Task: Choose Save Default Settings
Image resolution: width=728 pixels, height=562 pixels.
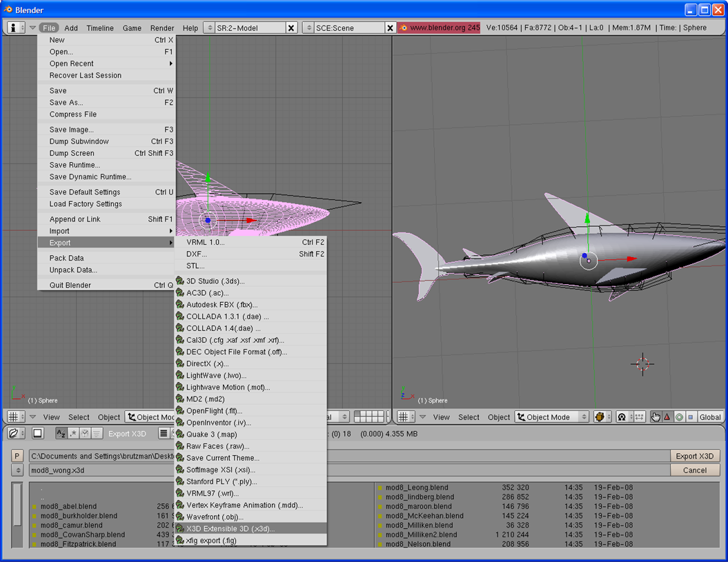Action: (x=106, y=192)
